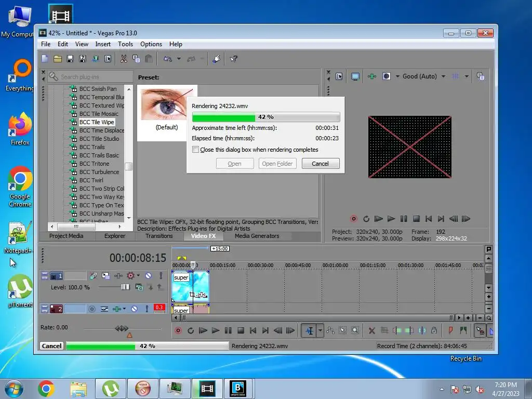Click the Copy icon in main toolbar
The width and height of the screenshot is (532, 399).
[136, 59]
